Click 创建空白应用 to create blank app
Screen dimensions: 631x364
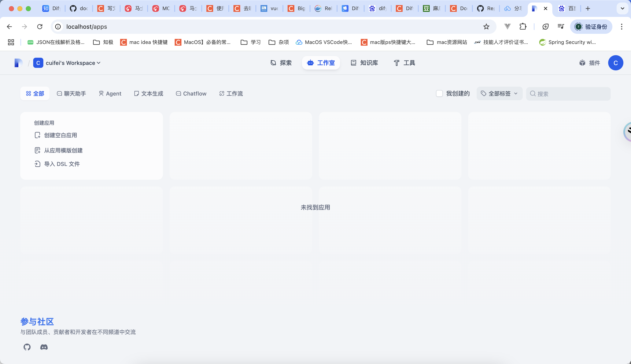pos(60,135)
